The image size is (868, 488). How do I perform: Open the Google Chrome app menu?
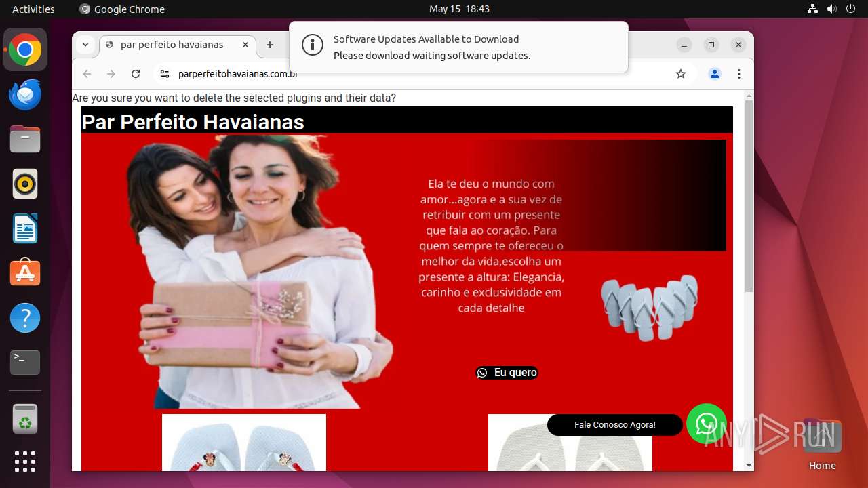122,9
